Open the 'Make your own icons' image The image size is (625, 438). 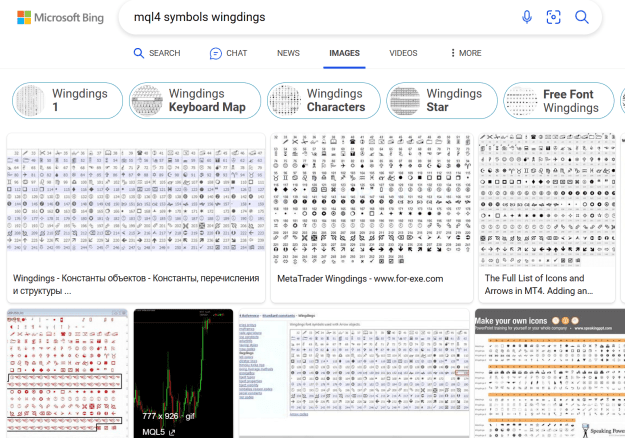[550, 373]
